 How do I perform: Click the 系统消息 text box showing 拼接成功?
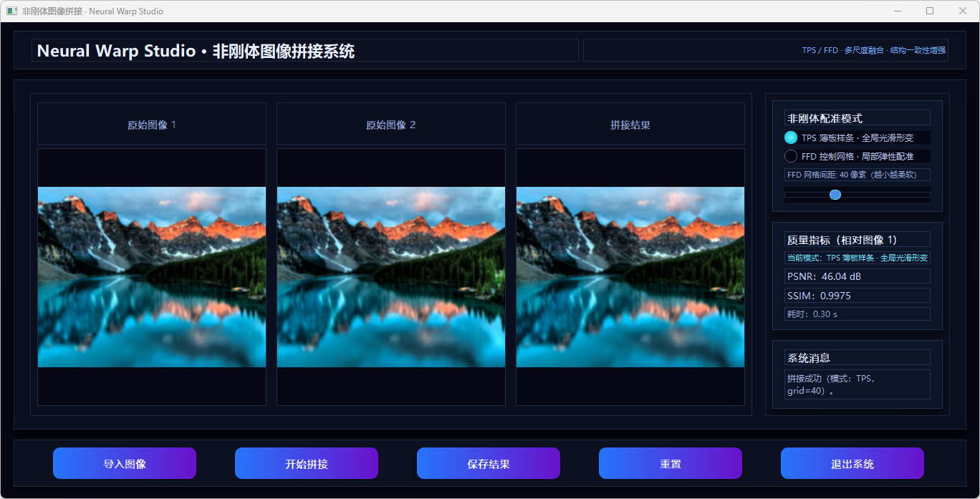point(857,384)
